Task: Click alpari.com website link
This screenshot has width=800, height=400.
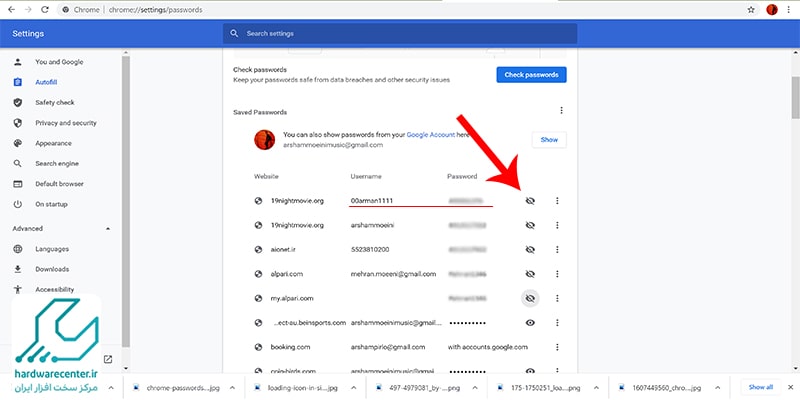Action: coord(287,274)
